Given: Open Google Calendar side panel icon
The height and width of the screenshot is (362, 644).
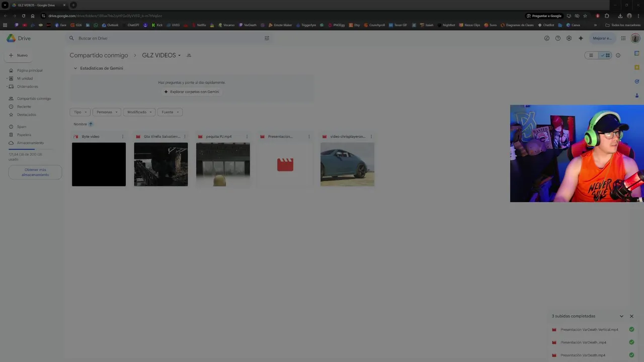Looking at the screenshot, I should point(637,54).
